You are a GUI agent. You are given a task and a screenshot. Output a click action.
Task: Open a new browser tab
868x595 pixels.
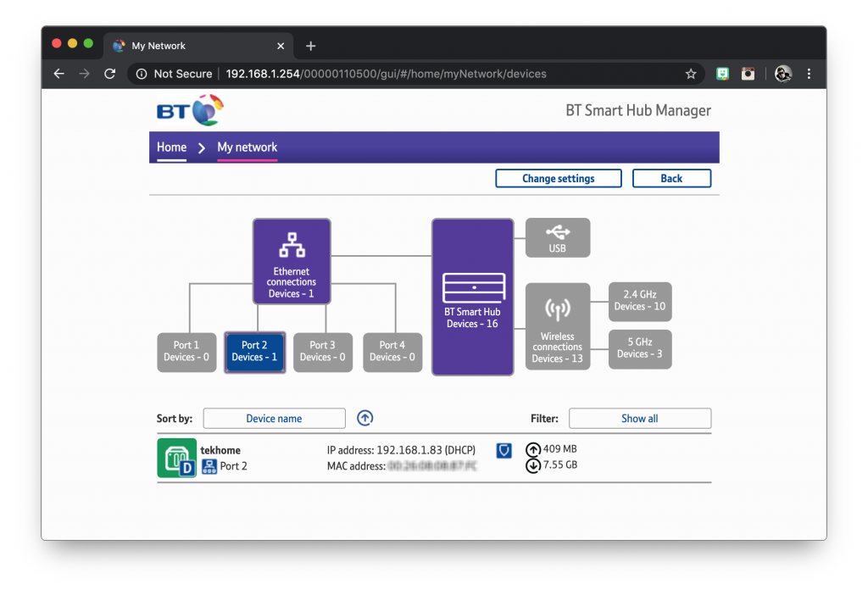(310, 46)
